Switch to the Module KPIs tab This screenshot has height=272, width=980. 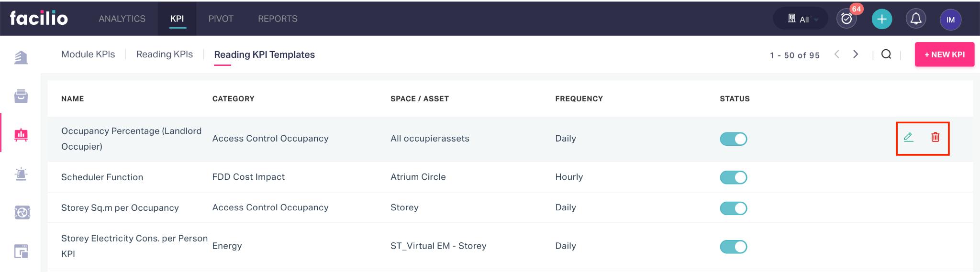click(x=88, y=54)
